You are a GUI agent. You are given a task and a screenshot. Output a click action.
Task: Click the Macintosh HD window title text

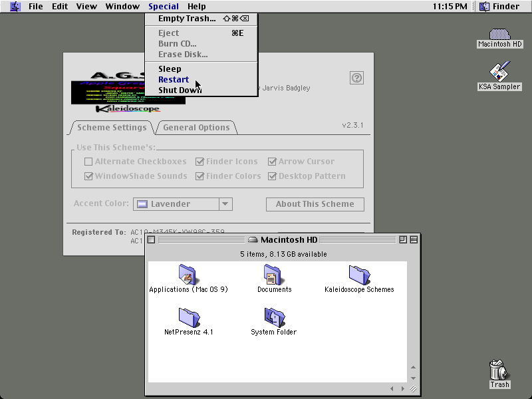(x=289, y=240)
